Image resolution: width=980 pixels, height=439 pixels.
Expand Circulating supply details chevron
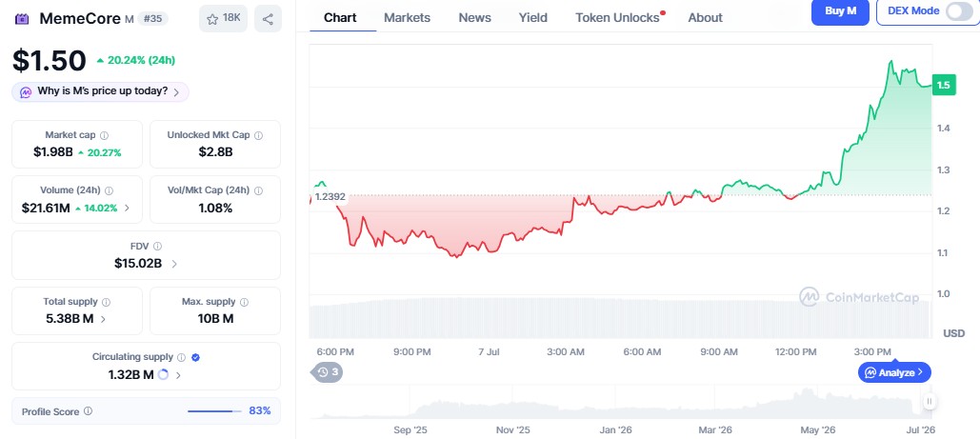[178, 375]
